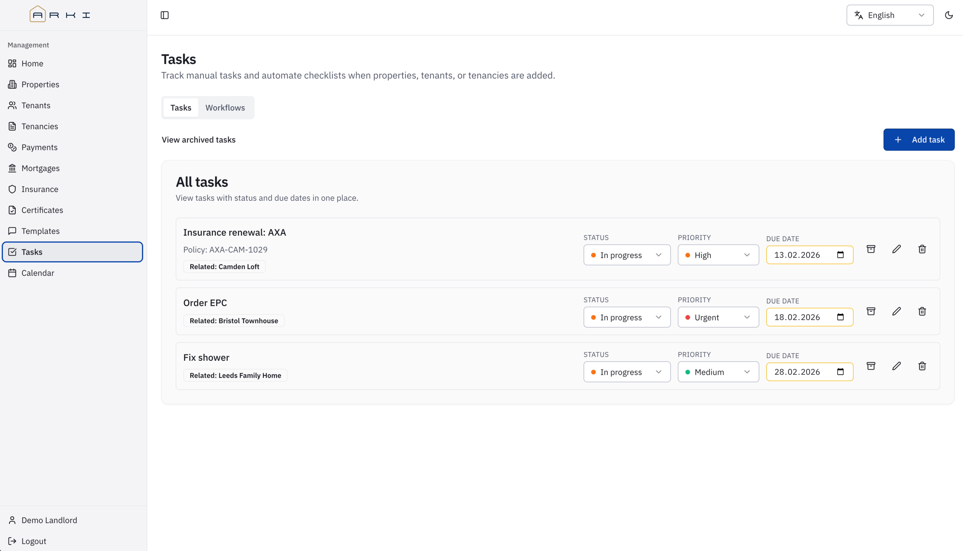Click the Add task button
Image resolution: width=980 pixels, height=551 pixels.
click(x=919, y=139)
